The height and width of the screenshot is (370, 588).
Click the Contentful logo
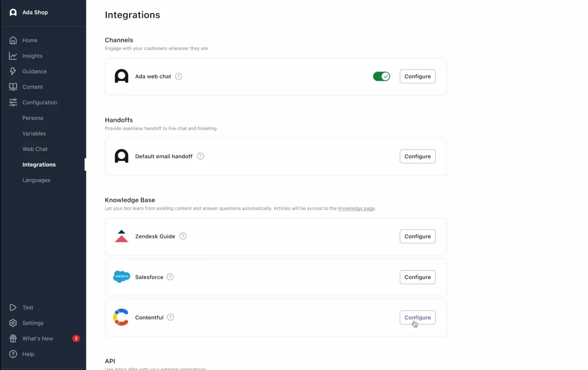tap(121, 317)
